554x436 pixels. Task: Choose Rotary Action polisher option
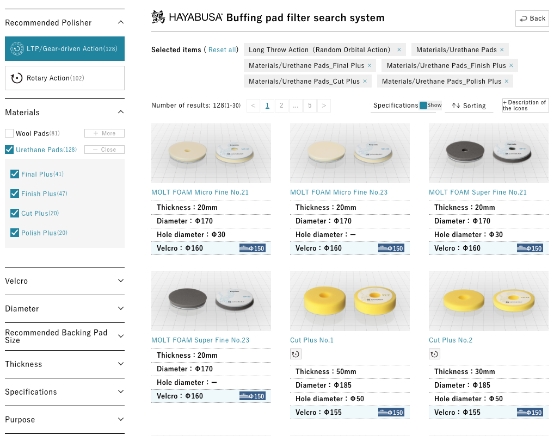pos(65,78)
